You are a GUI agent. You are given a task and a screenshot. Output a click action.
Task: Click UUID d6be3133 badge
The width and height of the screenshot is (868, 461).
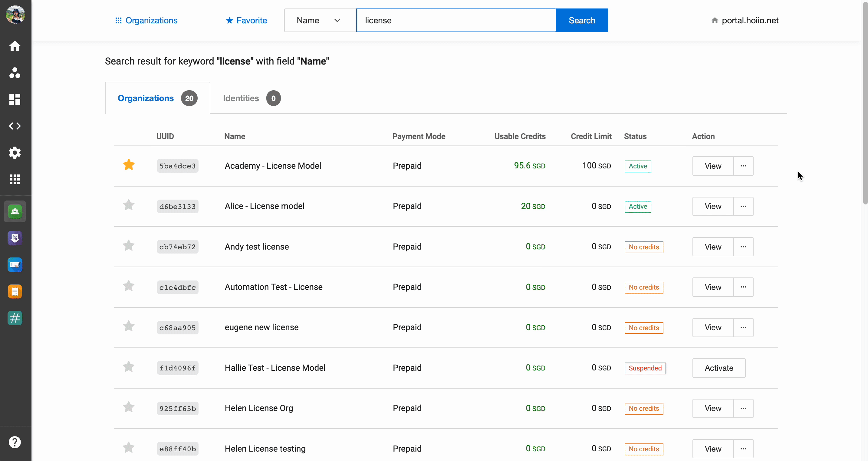point(178,206)
